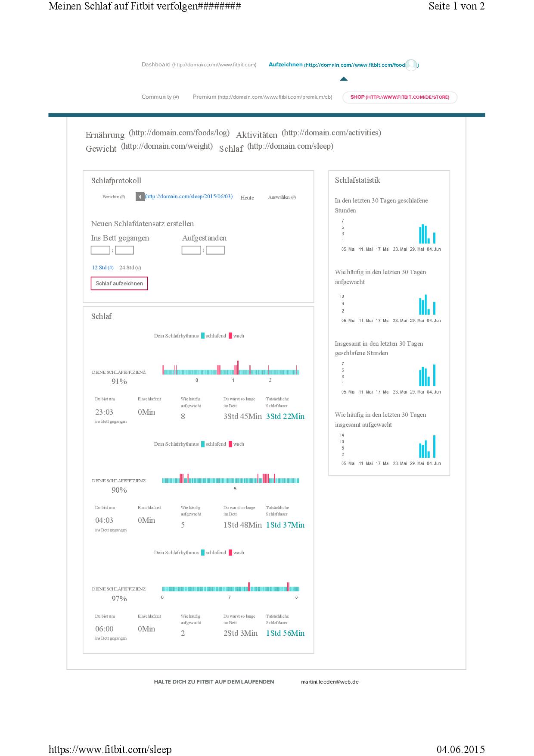Click the previous day arrow icon
The image size is (534, 756).
click(x=140, y=197)
